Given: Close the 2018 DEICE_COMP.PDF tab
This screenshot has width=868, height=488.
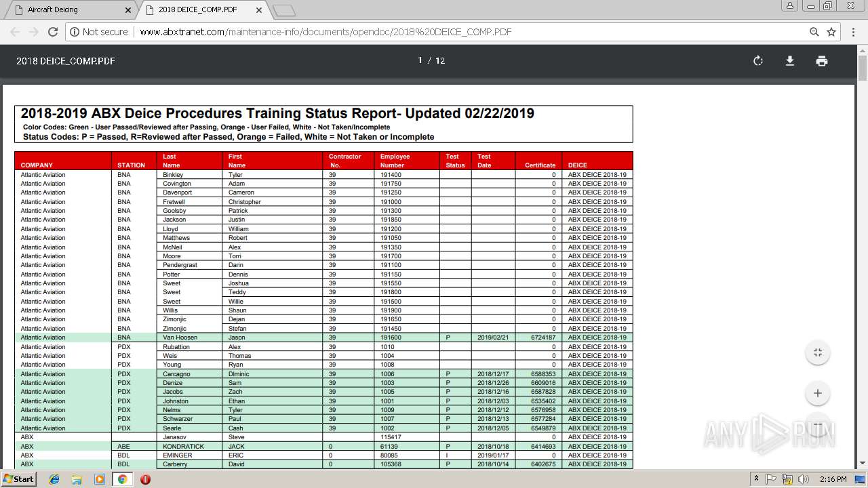Looking at the screenshot, I should 258,10.
